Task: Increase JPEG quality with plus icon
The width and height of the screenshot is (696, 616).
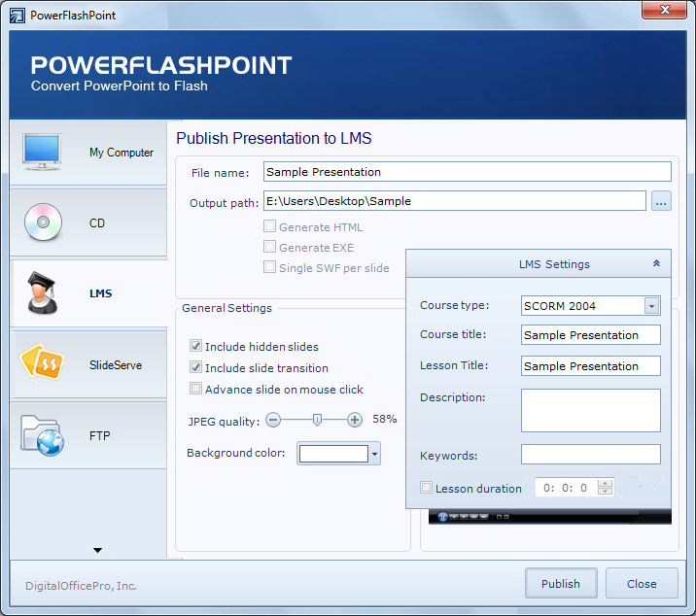Action: pyautogui.click(x=354, y=420)
